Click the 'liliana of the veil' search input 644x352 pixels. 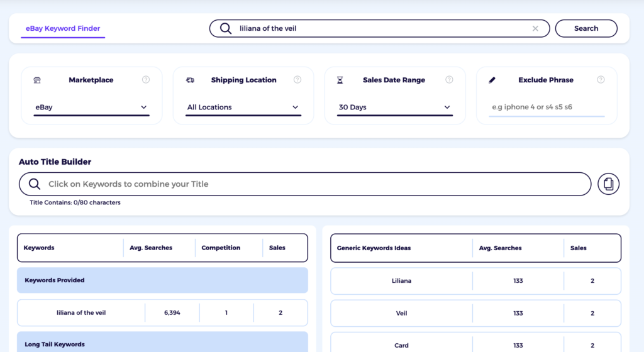click(379, 28)
